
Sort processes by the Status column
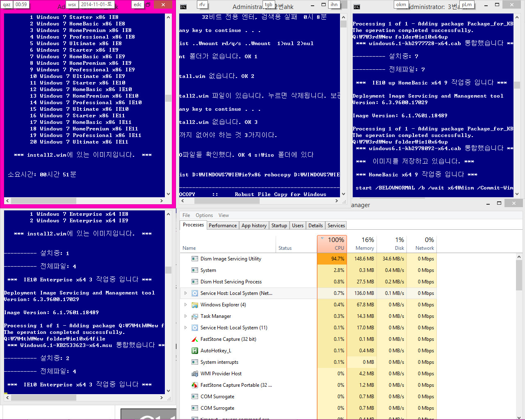point(296,244)
